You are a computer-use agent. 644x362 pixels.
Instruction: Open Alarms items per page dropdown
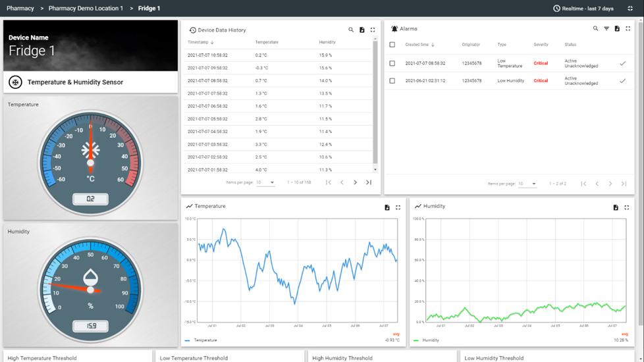pos(527,184)
